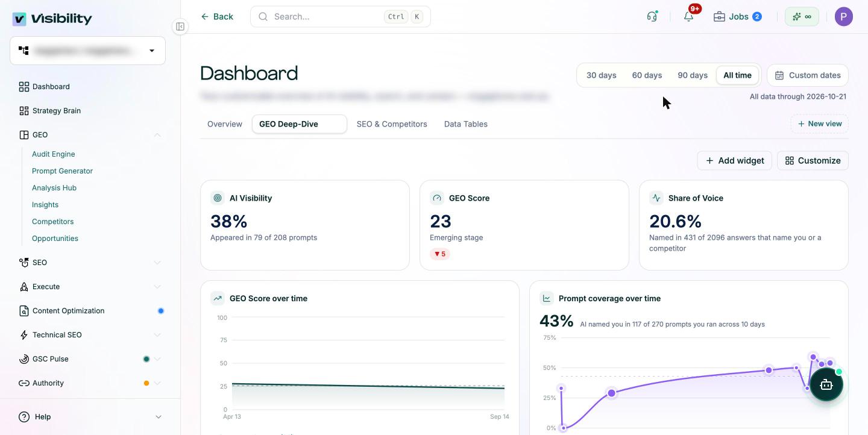This screenshot has width=868, height=435.
Task: Click the Strategy Brain sidebar icon
Action: tap(24, 111)
